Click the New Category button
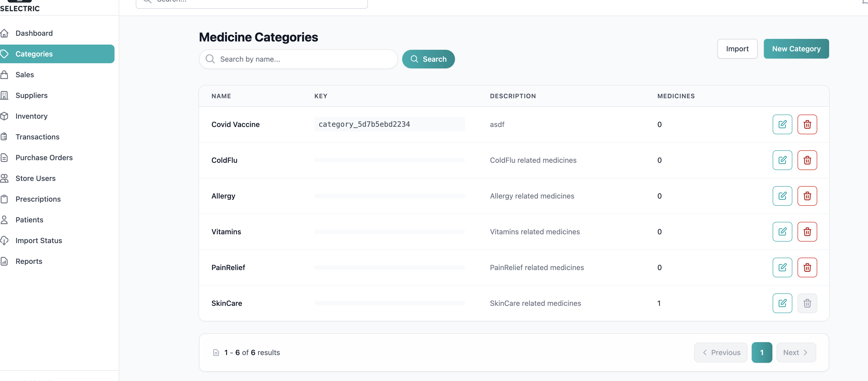The height and width of the screenshot is (381, 868). pyautogui.click(x=796, y=48)
